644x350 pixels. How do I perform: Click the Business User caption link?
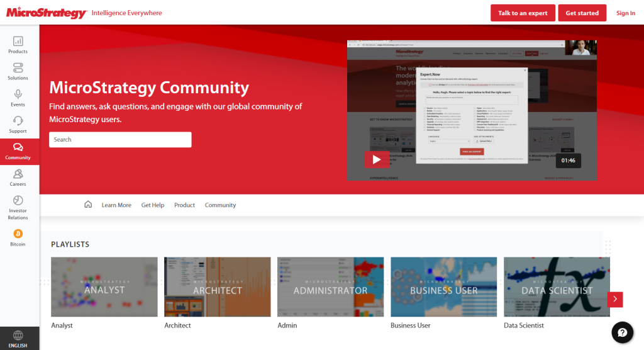coord(410,325)
